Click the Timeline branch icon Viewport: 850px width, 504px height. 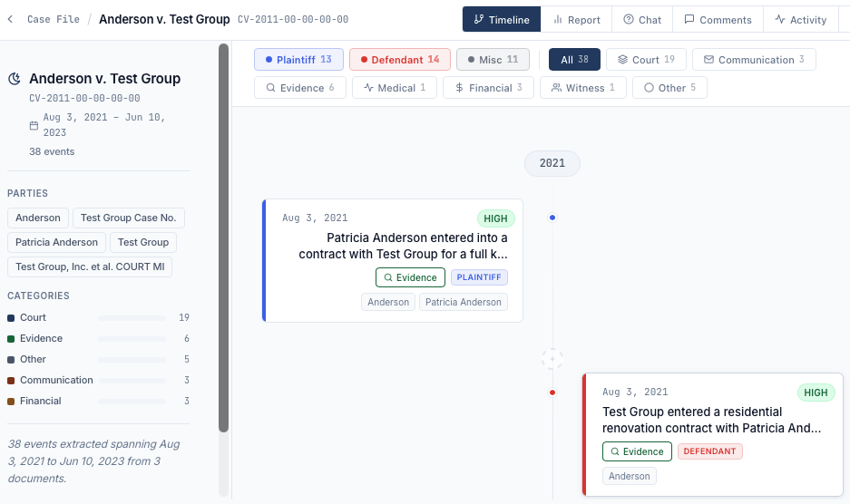click(x=479, y=20)
